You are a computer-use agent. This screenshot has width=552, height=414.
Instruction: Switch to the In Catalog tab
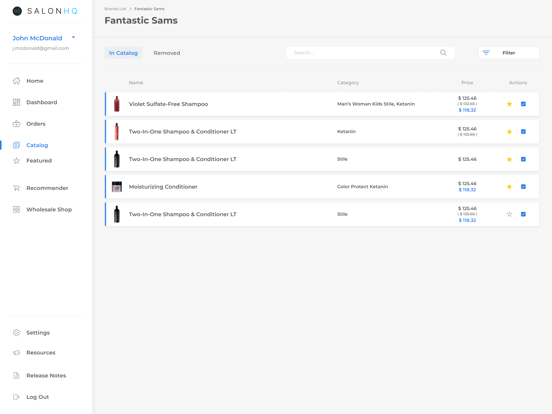(123, 53)
